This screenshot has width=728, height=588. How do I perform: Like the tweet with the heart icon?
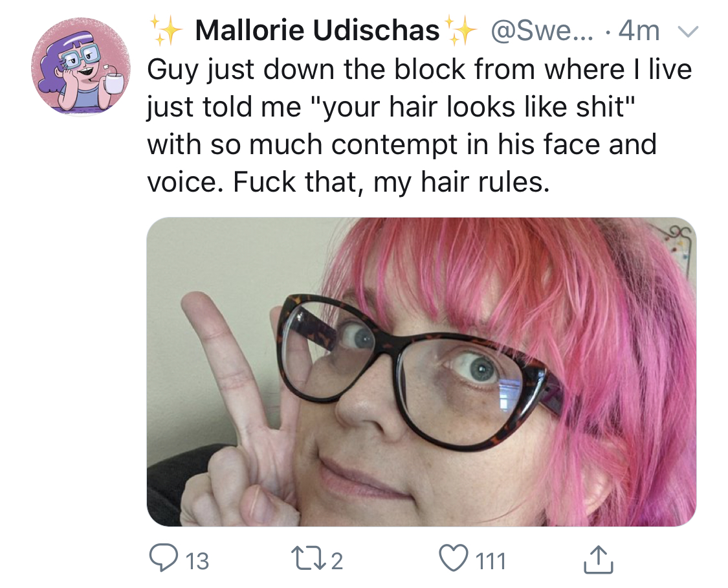(454, 559)
